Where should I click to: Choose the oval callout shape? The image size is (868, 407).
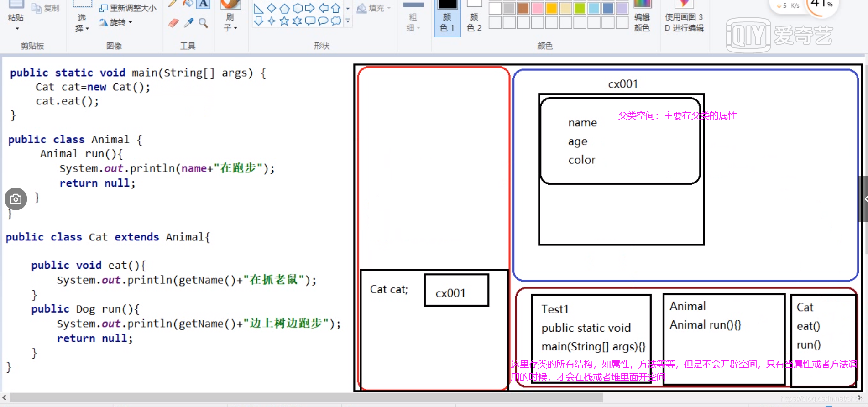[x=323, y=21]
